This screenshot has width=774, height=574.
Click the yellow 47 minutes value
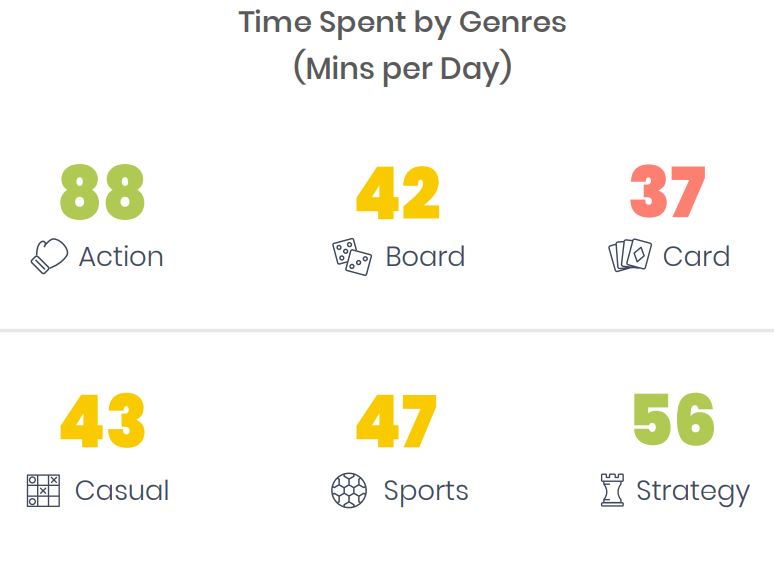point(396,421)
